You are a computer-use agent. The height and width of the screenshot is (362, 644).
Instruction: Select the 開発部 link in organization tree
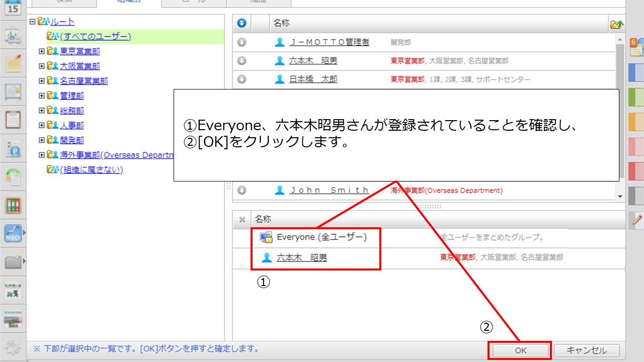(x=71, y=140)
